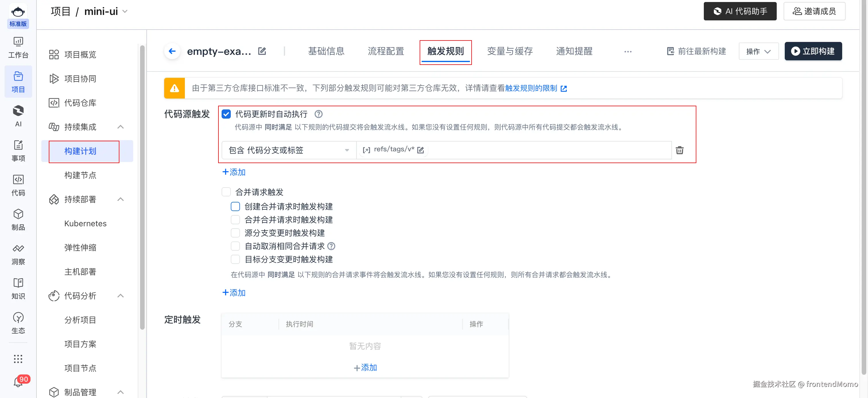Collapse the 持续集成 sidebar group
The width and height of the screenshot is (868, 398).
click(x=120, y=127)
